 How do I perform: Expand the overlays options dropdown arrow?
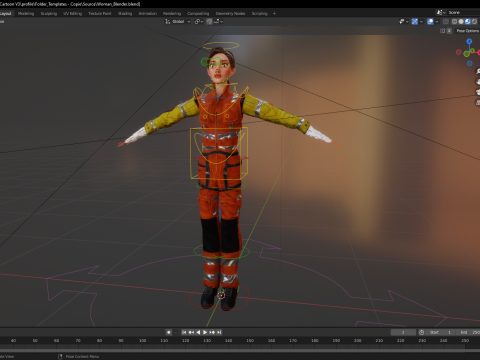click(437, 21)
